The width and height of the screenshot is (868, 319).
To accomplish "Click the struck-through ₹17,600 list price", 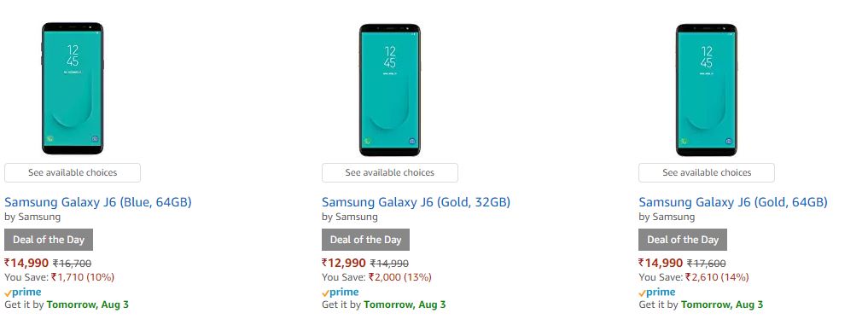I will (707, 264).
